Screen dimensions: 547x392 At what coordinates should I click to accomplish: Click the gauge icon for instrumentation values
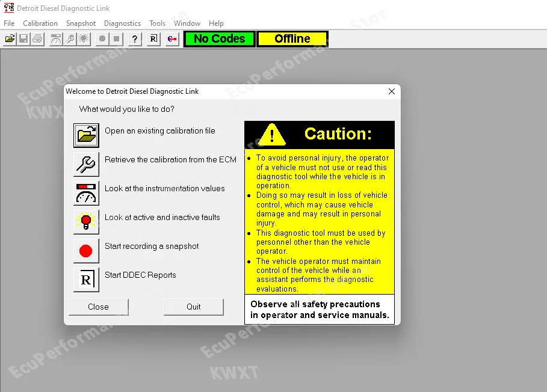(86, 193)
